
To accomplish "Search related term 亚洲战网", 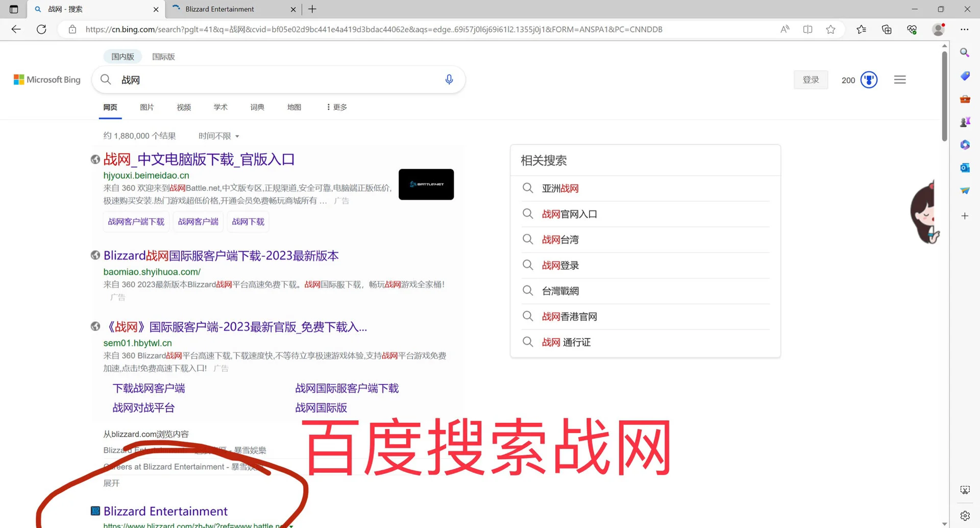I will 560,188.
